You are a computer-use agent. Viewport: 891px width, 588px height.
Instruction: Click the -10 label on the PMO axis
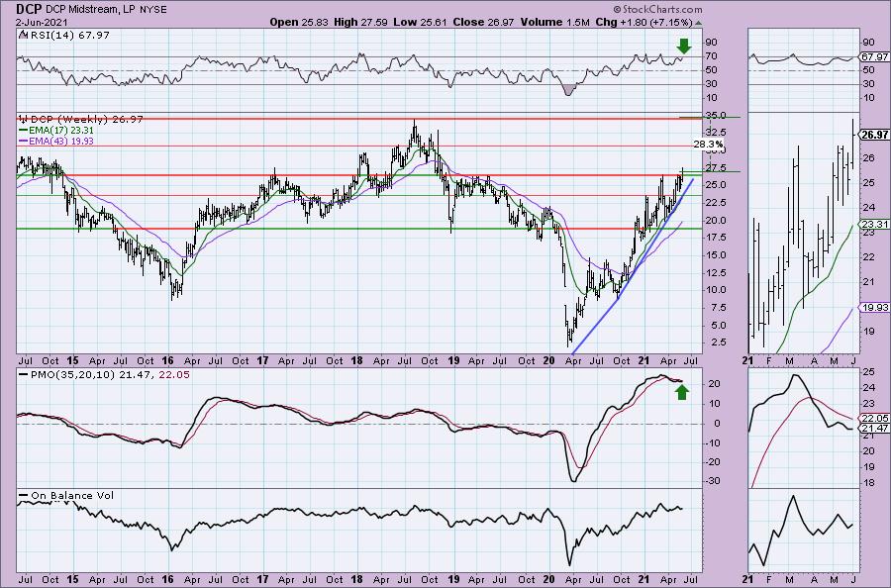click(713, 442)
